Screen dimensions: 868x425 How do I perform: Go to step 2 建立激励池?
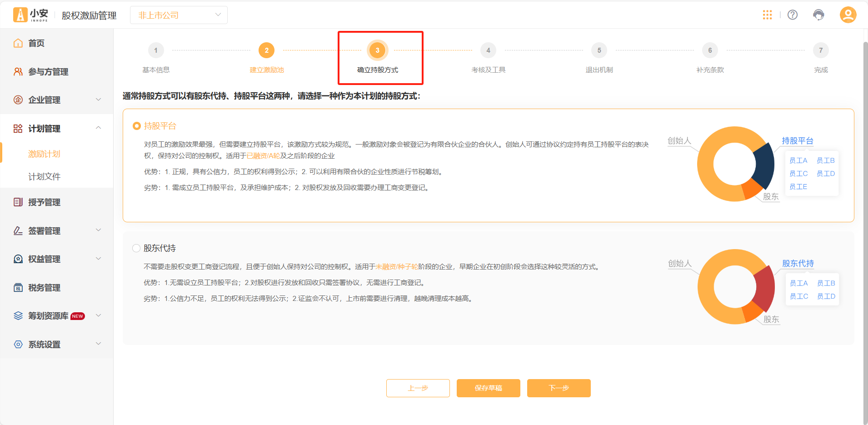click(267, 59)
